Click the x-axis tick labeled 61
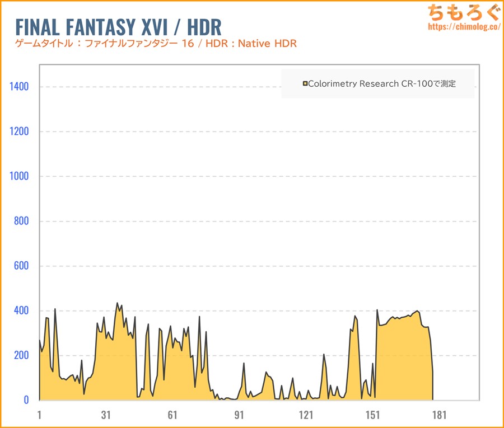 pyautogui.click(x=172, y=415)
